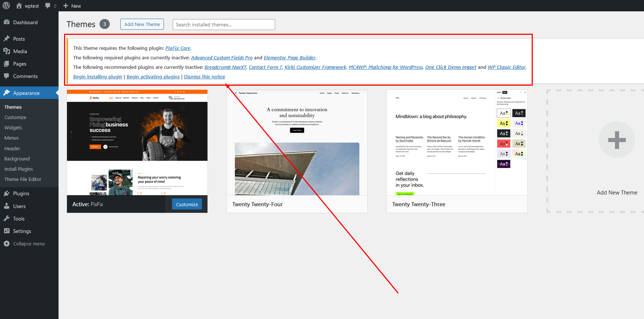Open the Background submenu item

17,159
